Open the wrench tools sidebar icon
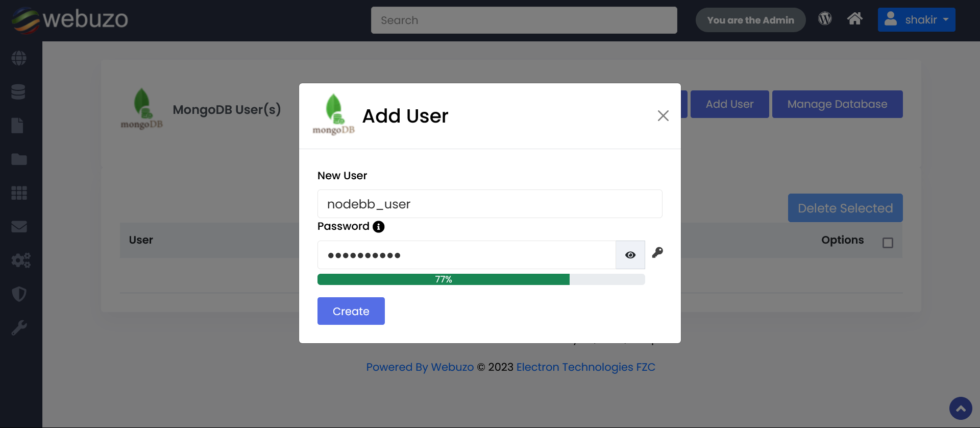The image size is (980, 428). tap(19, 328)
